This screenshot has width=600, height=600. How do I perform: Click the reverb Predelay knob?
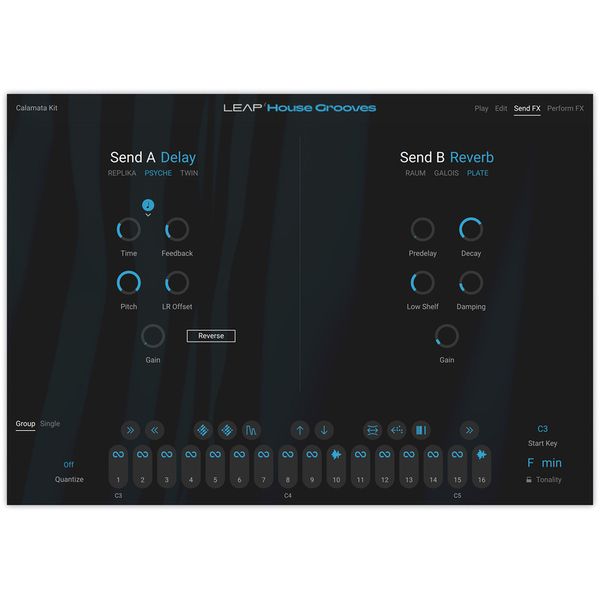[x=422, y=230]
